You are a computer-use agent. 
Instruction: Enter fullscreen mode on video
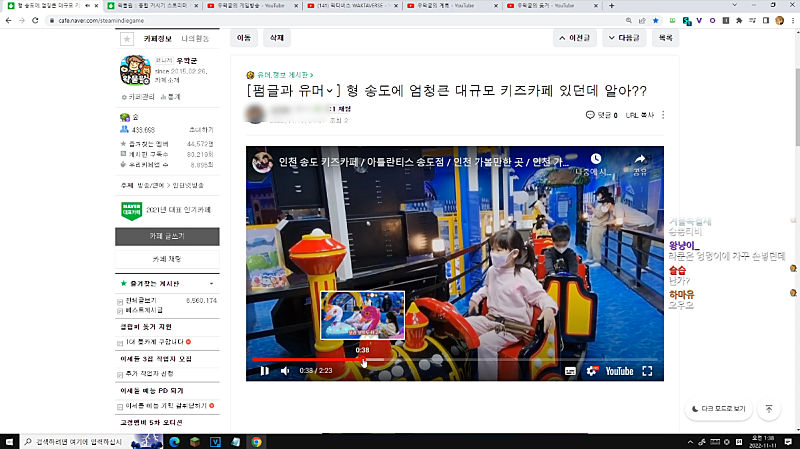point(647,371)
